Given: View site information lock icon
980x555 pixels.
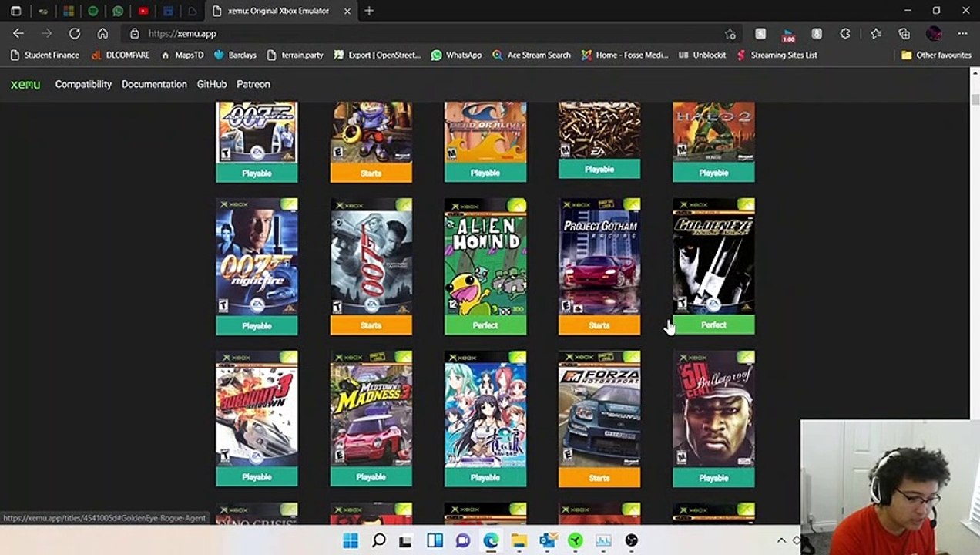Looking at the screenshot, I should point(134,34).
